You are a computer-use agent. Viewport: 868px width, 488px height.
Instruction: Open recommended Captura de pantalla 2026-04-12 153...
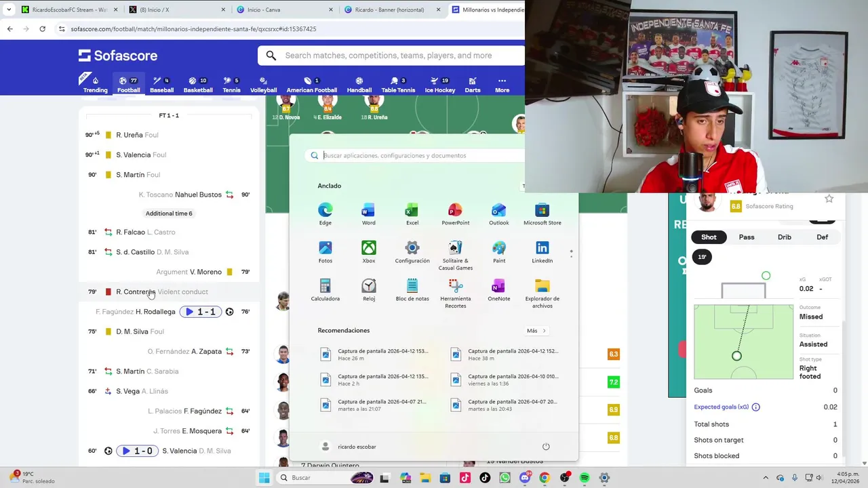[375, 354]
